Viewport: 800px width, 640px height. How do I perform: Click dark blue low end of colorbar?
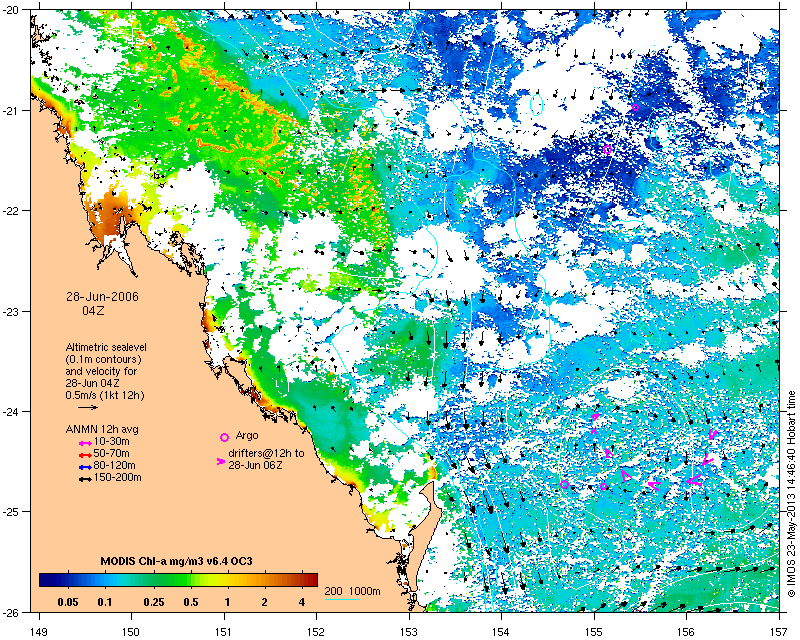(x=47, y=580)
